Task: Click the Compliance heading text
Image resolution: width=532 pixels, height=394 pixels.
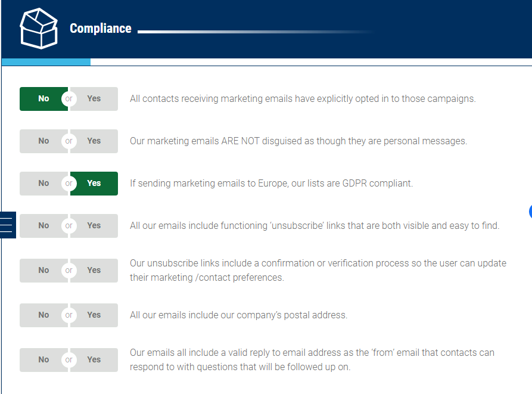Action: coord(101,29)
